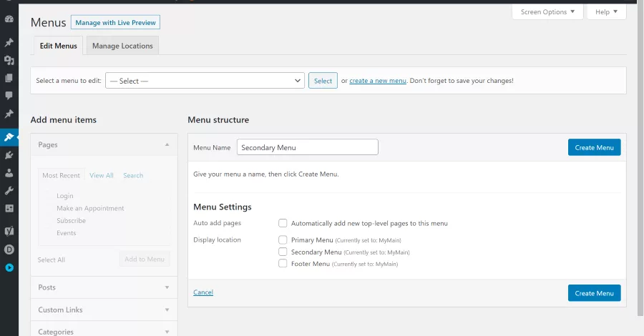Check the Footer Menu display location
Screen dimensions: 644x336
pyautogui.click(x=283, y=263)
